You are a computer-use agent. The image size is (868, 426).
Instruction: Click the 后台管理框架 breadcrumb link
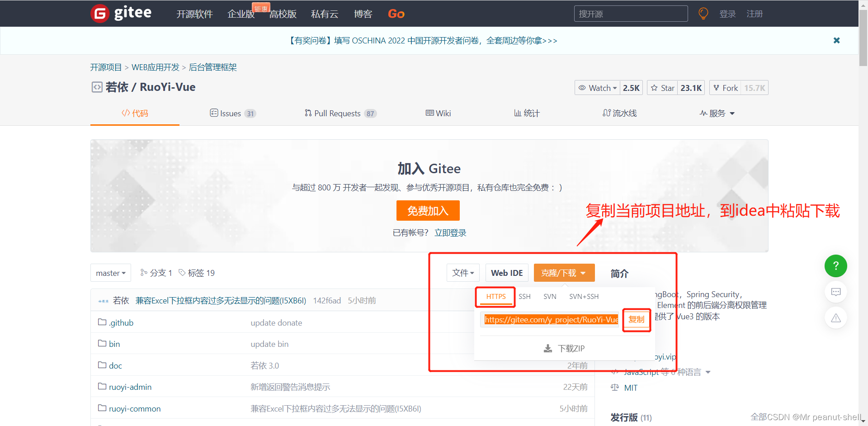[212, 67]
